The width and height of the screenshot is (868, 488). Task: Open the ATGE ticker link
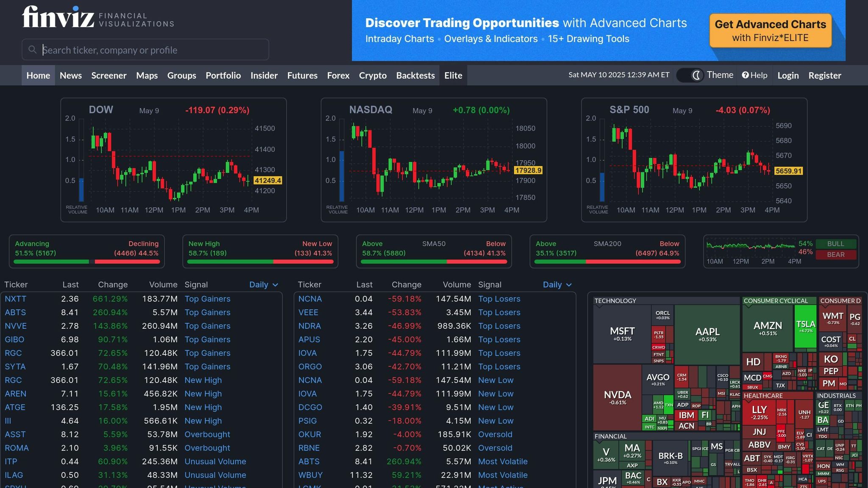(x=15, y=407)
